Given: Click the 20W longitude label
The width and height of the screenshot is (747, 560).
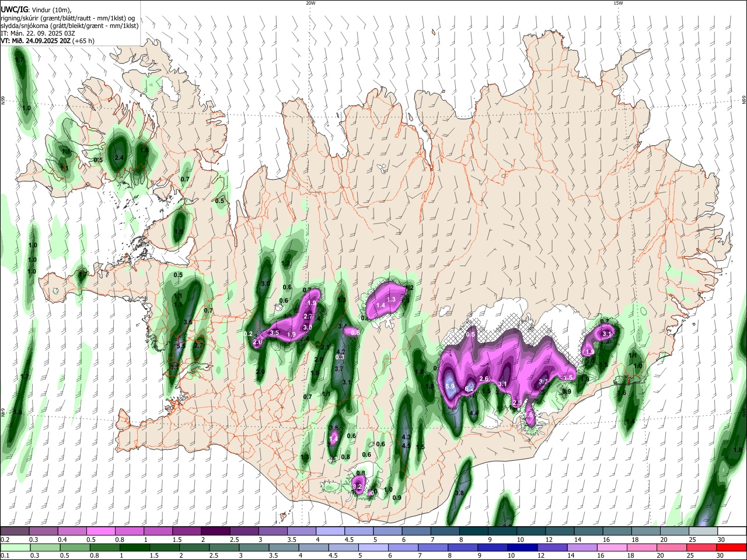Looking at the screenshot, I should click(x=310, y=3).
